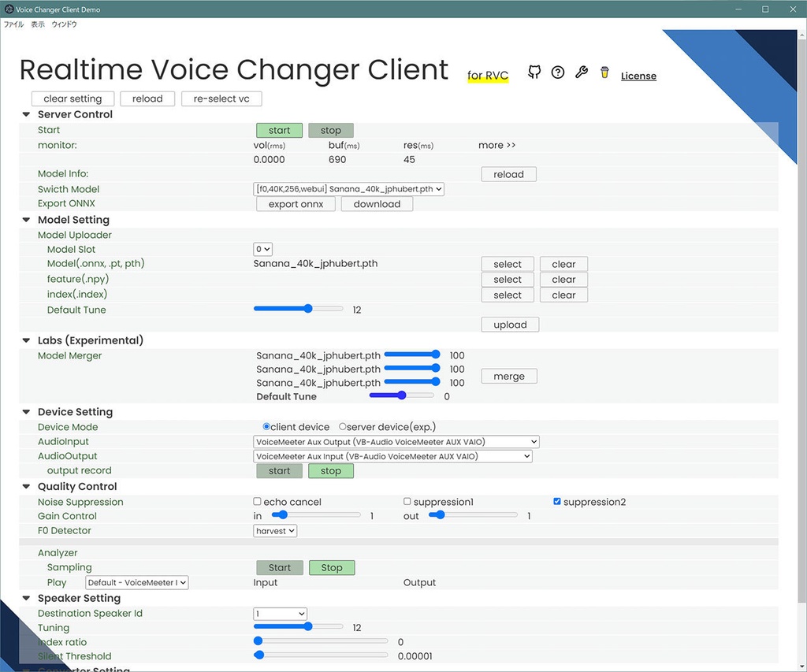Open the AudioOutput device dropdown
The height and width of the screenshot is (672, 807).
click(x=392, y=456)
